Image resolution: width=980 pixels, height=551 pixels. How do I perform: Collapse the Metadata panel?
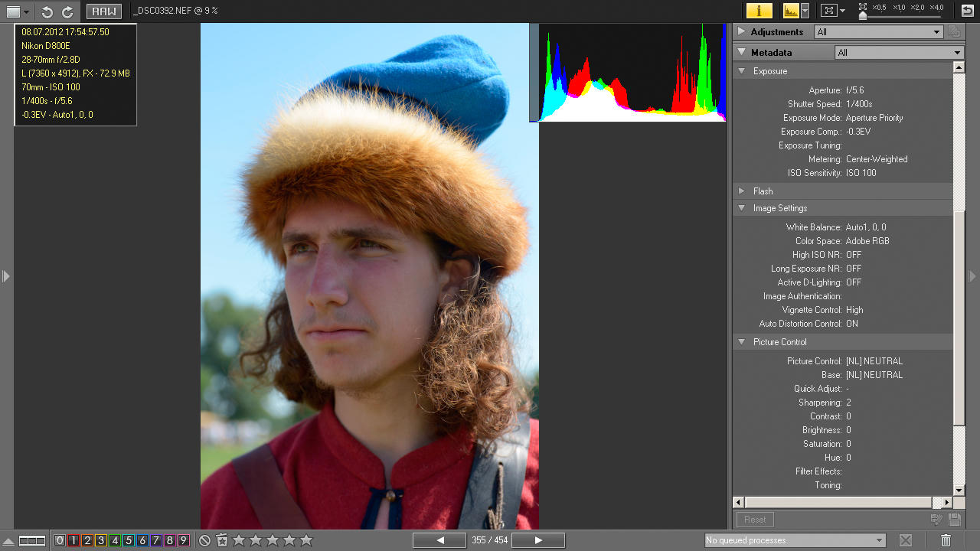[x=741, y=53]
